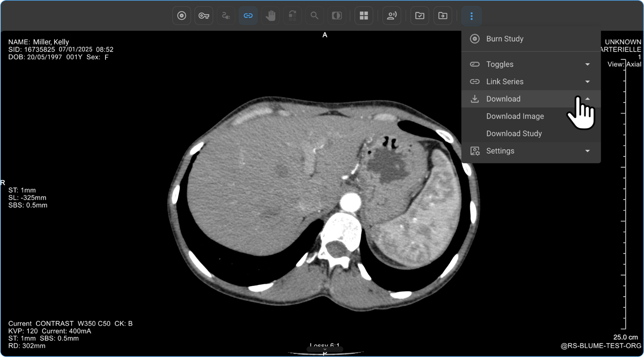This screenshot has height=357, width=644.
Task: Click Download Study
Action: pos(514,133)
